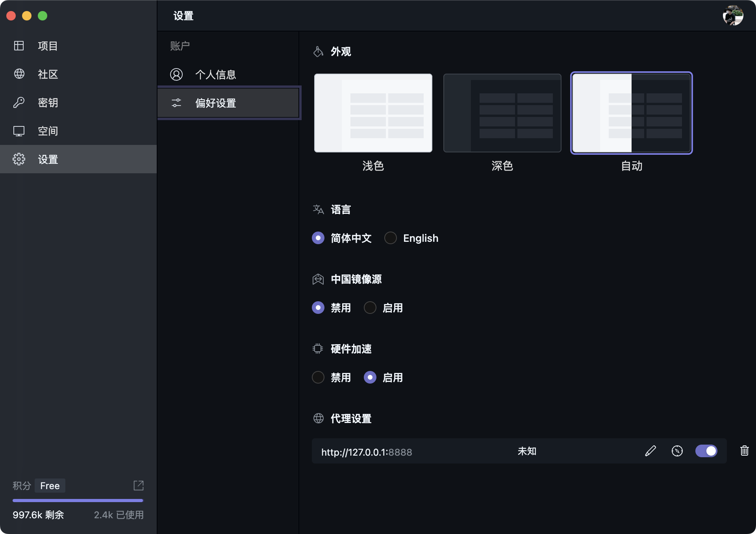Select 简体中文 language radio button
Screen dimensions: 756x534
point(318,238)
